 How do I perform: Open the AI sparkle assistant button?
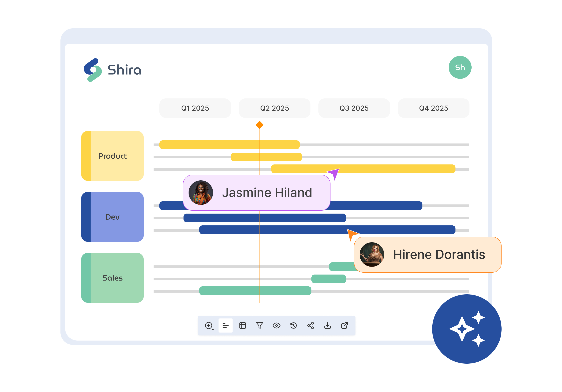467,329
